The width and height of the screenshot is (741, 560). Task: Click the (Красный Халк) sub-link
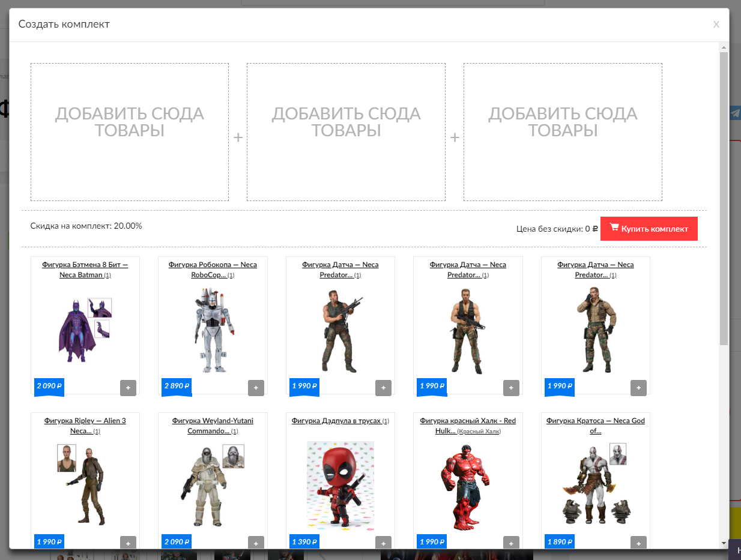pyautogui.click(x=479, y=432)
